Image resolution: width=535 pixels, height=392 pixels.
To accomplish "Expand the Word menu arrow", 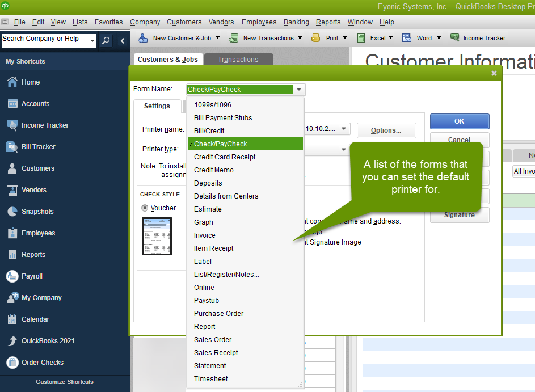I will [439, 38].
